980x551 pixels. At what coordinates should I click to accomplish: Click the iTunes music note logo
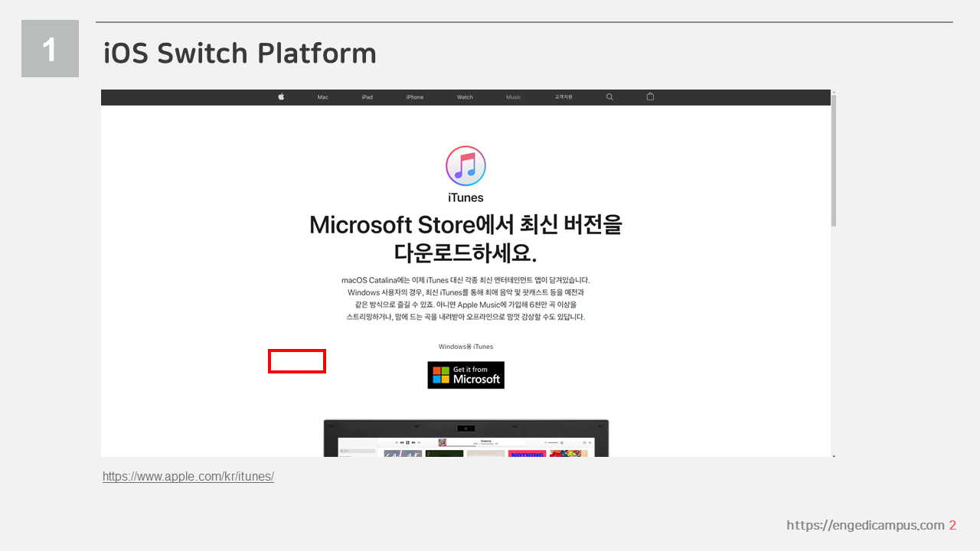click(465, 165)
